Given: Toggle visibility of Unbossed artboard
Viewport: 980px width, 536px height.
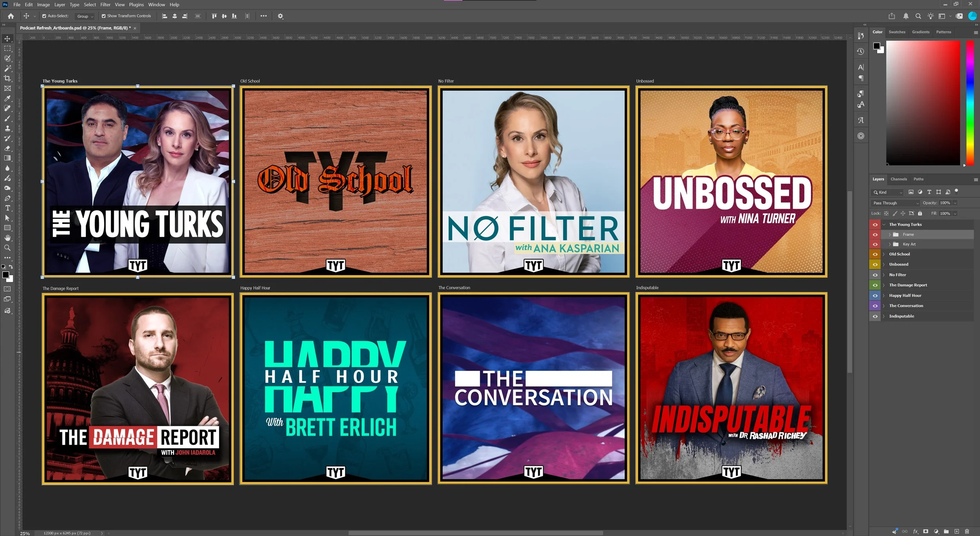Looking at the screenshot, I should (875, 264).
